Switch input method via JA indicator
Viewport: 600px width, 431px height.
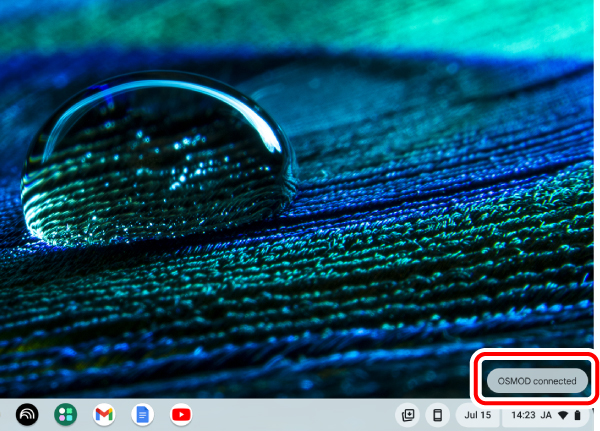[547, 414]
